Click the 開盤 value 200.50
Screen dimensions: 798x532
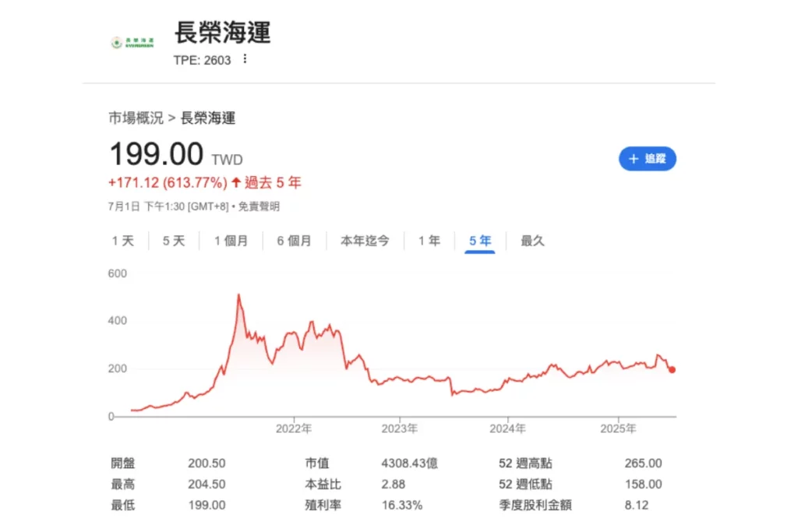[x=207, y=463]
